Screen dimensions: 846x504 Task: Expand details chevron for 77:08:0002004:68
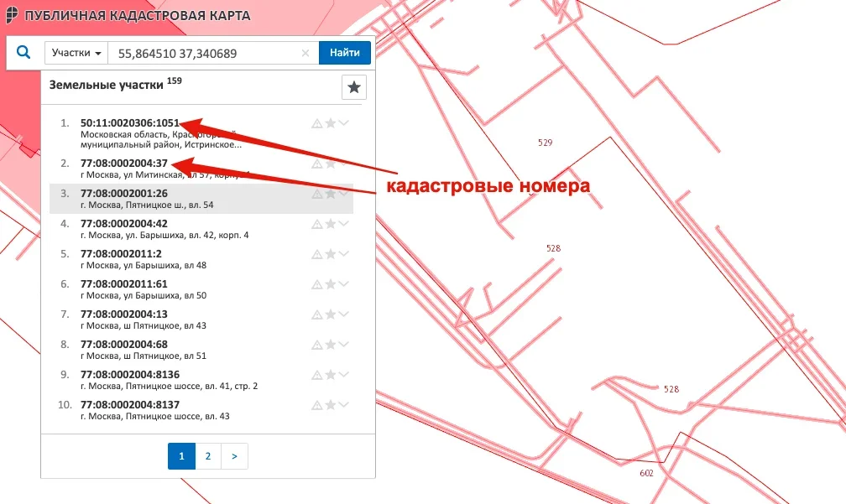coord(344,345)
